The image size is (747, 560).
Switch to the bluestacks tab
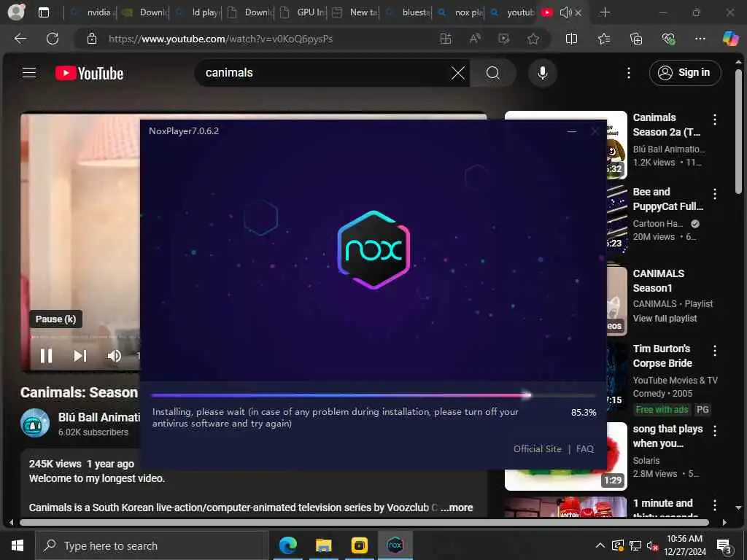pyautogui.click(x=406, y=12)
